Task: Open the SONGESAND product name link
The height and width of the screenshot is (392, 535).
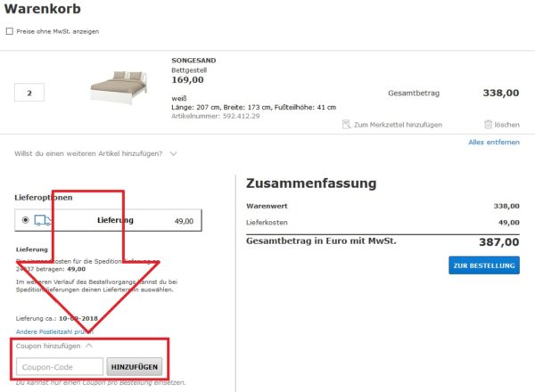Action: tap(193, 61)
